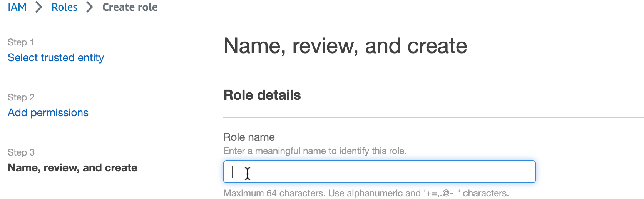Viewport: 644px width, 199px height.
Task: Click the Step 3 label
Action: point(21,152)
